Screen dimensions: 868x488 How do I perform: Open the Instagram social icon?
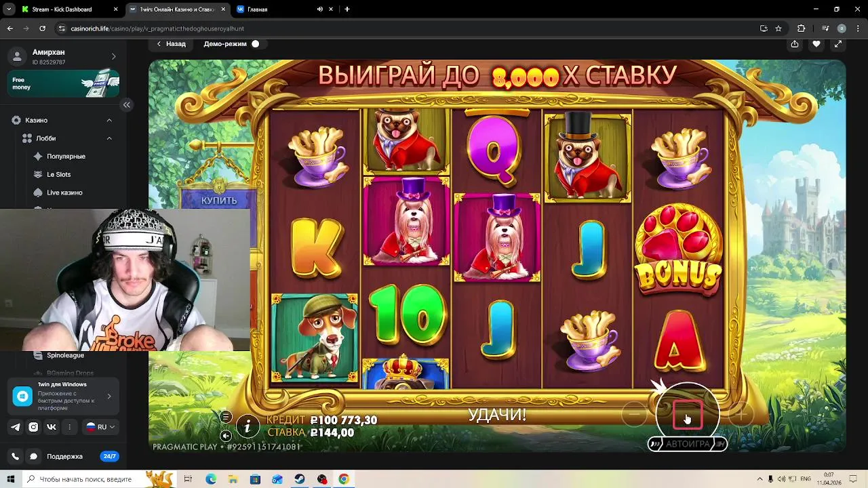pyautogui.click(x=33, y=427)
